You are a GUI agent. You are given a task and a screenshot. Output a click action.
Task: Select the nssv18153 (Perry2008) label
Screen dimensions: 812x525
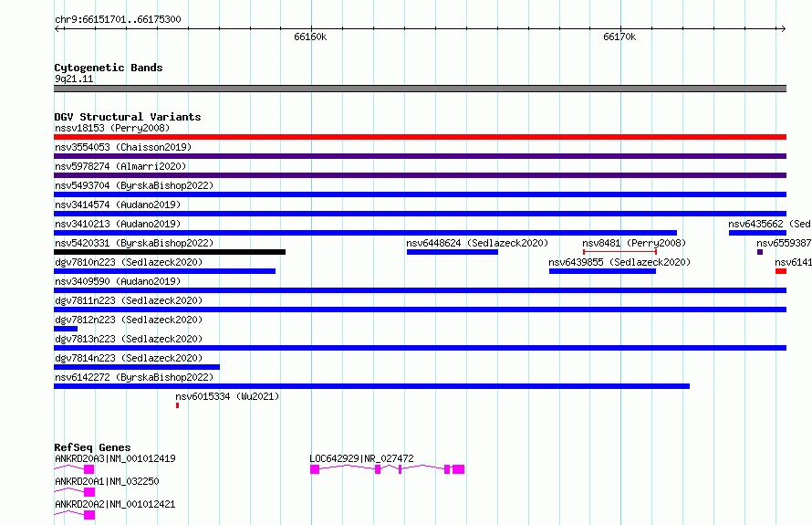(x=112, y=128)
